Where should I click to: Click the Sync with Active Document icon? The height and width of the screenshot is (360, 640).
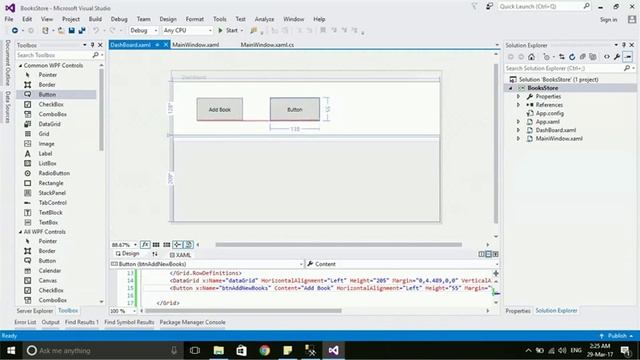click(562, 57)
